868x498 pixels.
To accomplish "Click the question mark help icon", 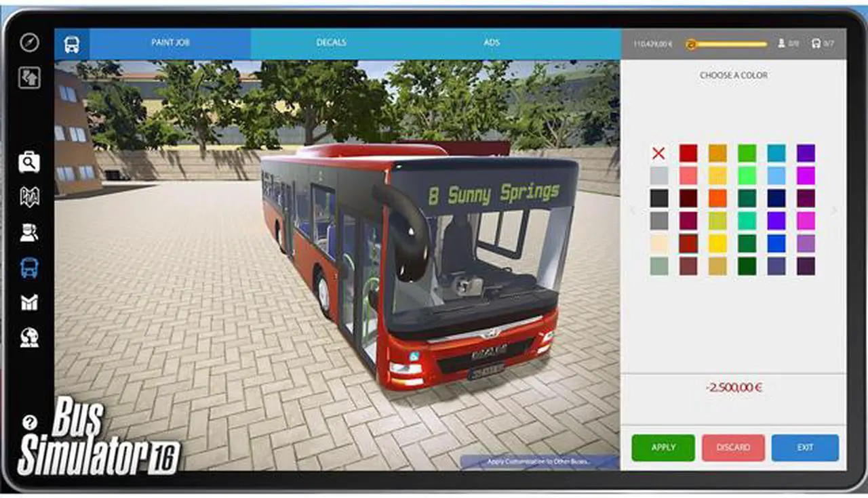I will click(29, 423).
